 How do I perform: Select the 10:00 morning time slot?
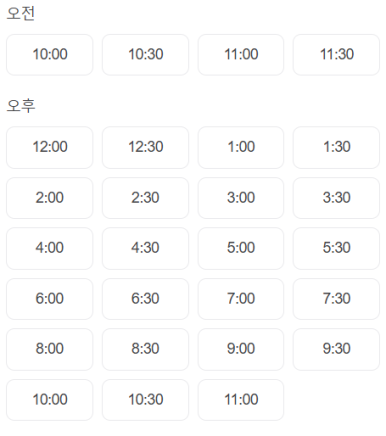point(50,55)
